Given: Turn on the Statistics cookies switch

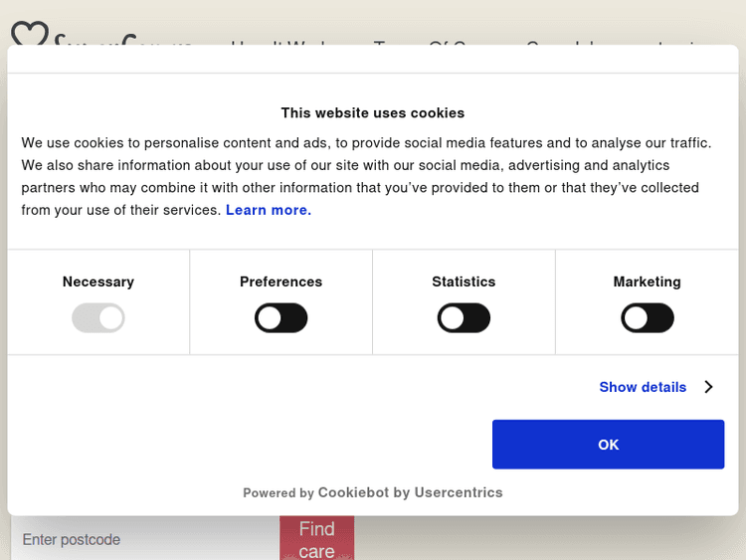Looking at the screenshot, I should coord(464,318).
